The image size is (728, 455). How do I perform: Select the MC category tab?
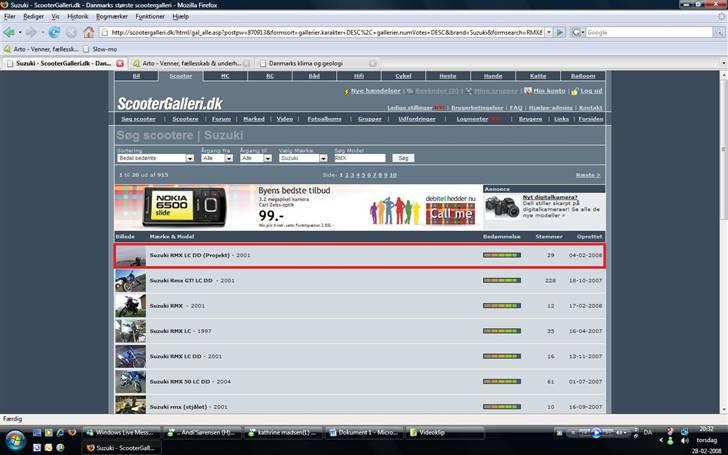[x=225, y=75]
